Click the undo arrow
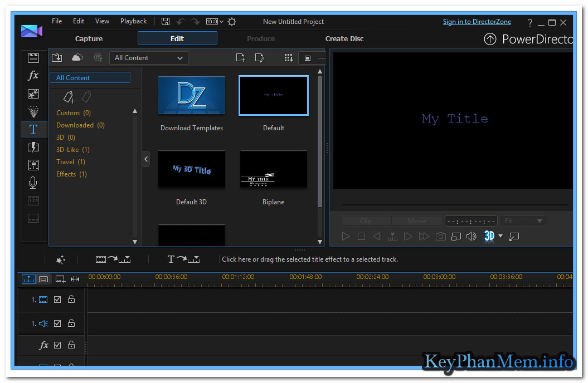This screenshot has height=383, width=588. point(181,22)
